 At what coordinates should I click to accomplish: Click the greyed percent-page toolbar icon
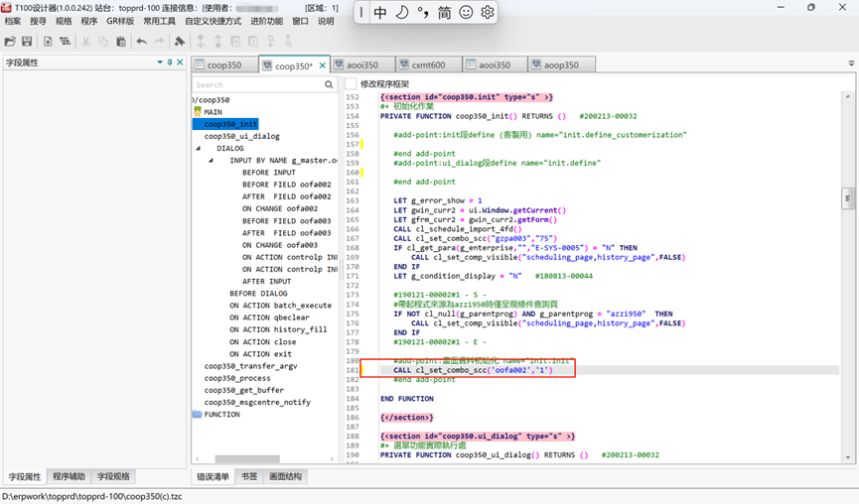(235, 42)
